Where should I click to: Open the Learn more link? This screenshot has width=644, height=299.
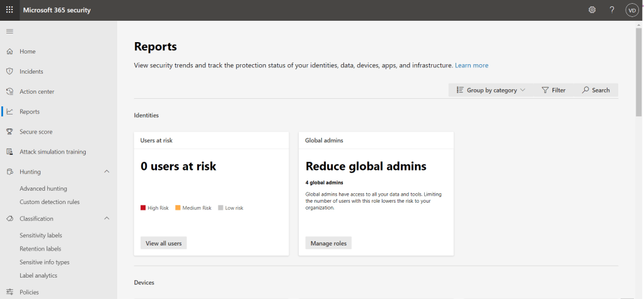pyautogui.click(x=471, y=65)
